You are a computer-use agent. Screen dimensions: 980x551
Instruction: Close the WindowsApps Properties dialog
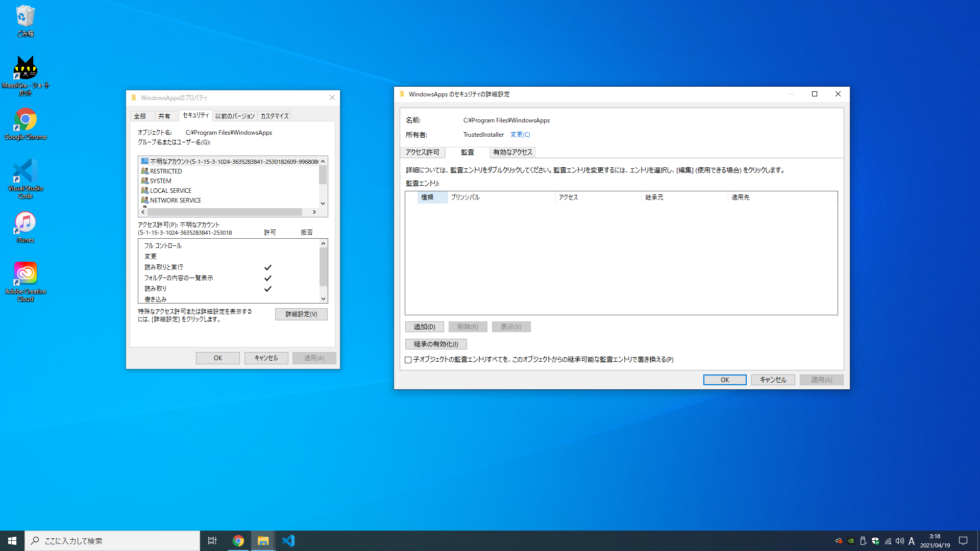[332, 98]
